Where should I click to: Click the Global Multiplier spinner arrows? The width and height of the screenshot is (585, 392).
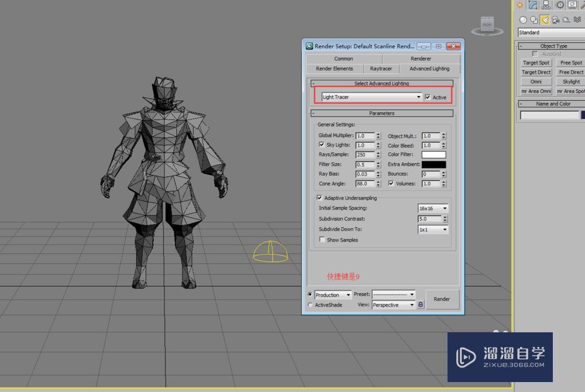tap(378, 136)
